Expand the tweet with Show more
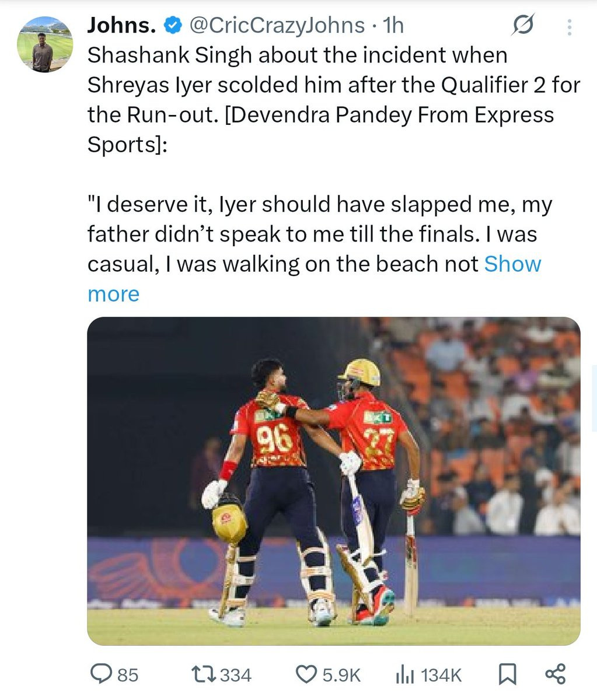 (x=512, y=264)
